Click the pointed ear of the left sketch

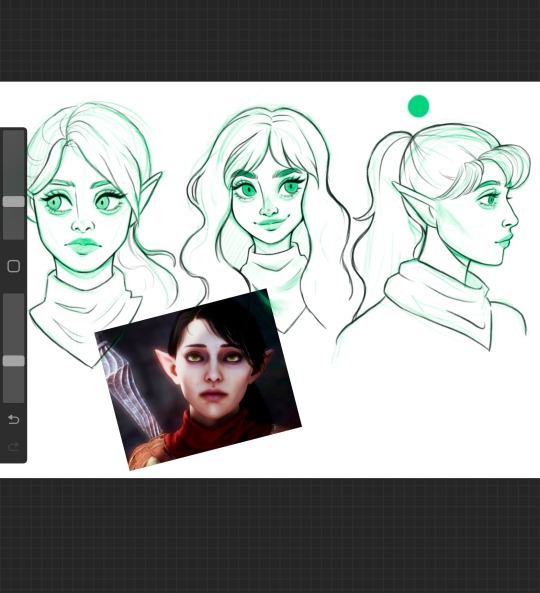[x=149, y=196]
